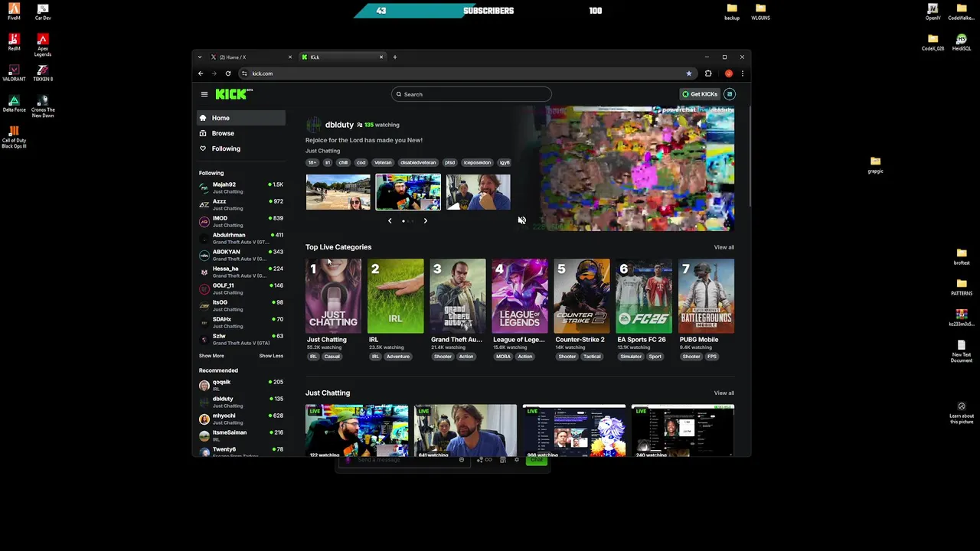
Task: Open Apex Legends desktop shortcut
Action: click(x=43, y=44)
